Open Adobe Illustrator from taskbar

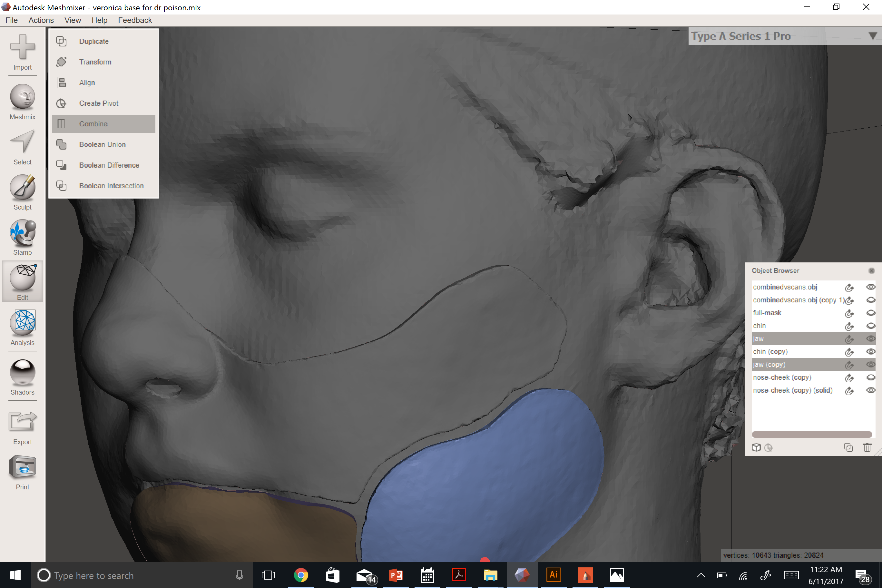(554, 575)
